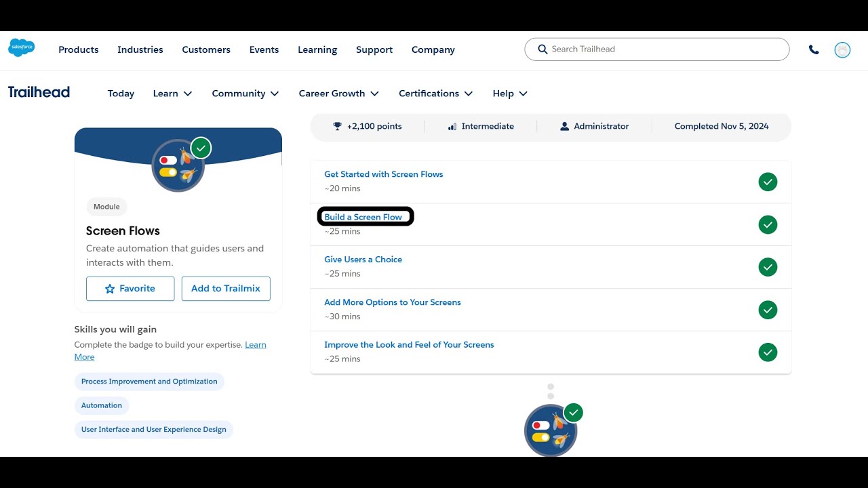Click the Module type label
The width and height of the screenshot is (868, 488).
pos(106,207)
